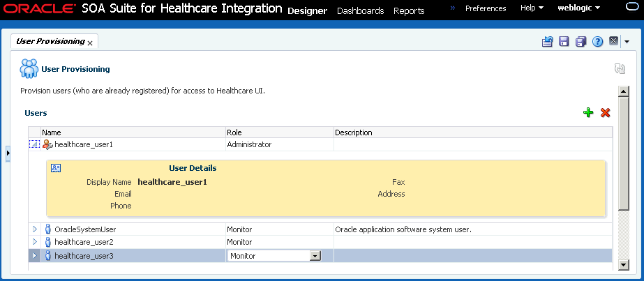Open help with the question mark icon

coord(597,41)
